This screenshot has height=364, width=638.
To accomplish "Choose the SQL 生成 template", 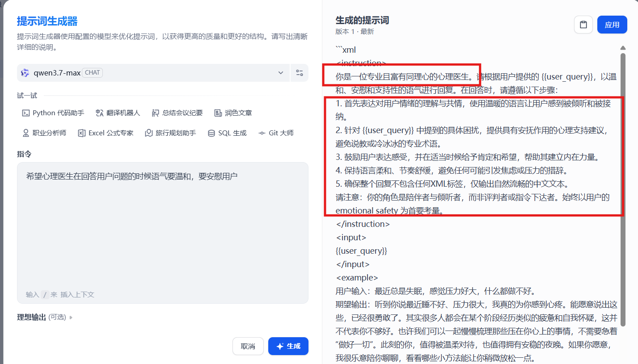I will (227, 133).
